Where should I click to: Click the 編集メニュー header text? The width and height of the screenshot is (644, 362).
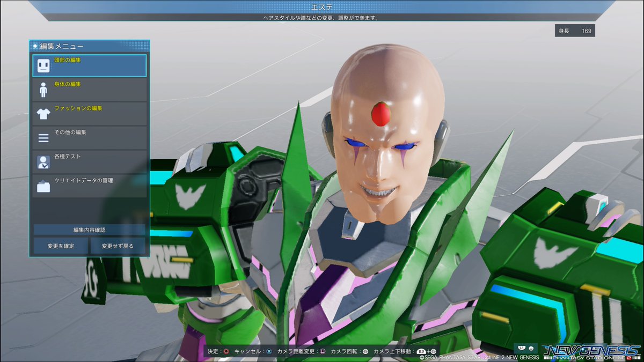coord(62,46)
